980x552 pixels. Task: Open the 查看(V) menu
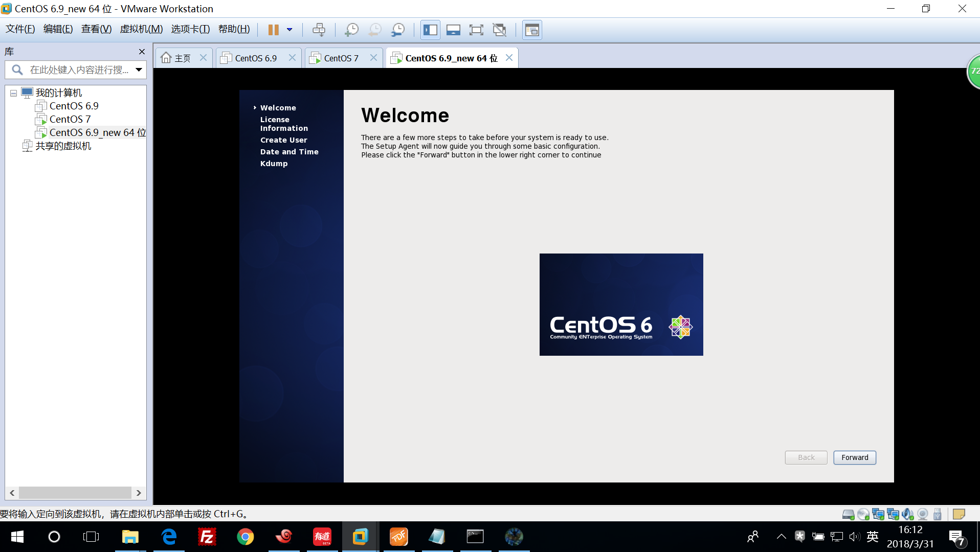(96, 29)
